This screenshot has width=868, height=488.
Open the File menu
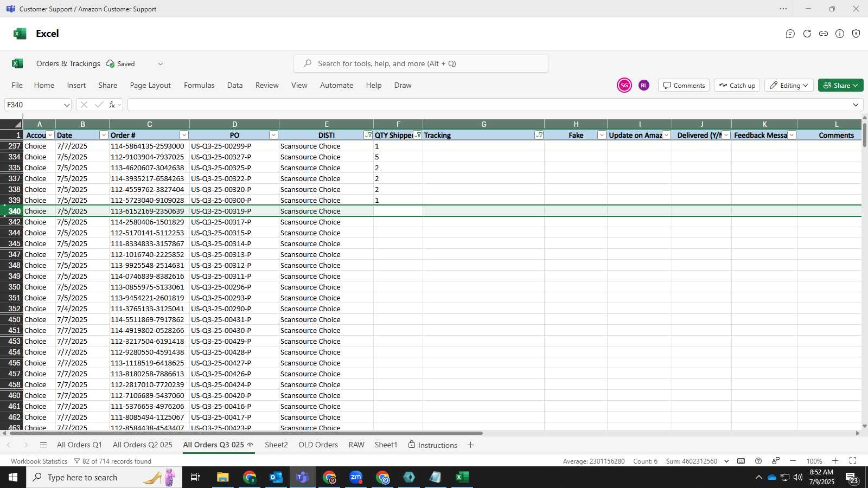pyautogui.click(x=17, y=85)
